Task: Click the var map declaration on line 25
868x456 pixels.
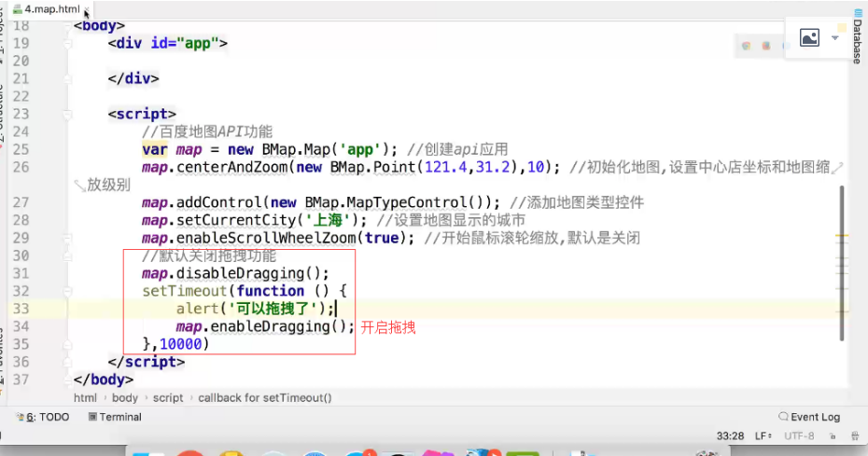Action: point(172,149)
